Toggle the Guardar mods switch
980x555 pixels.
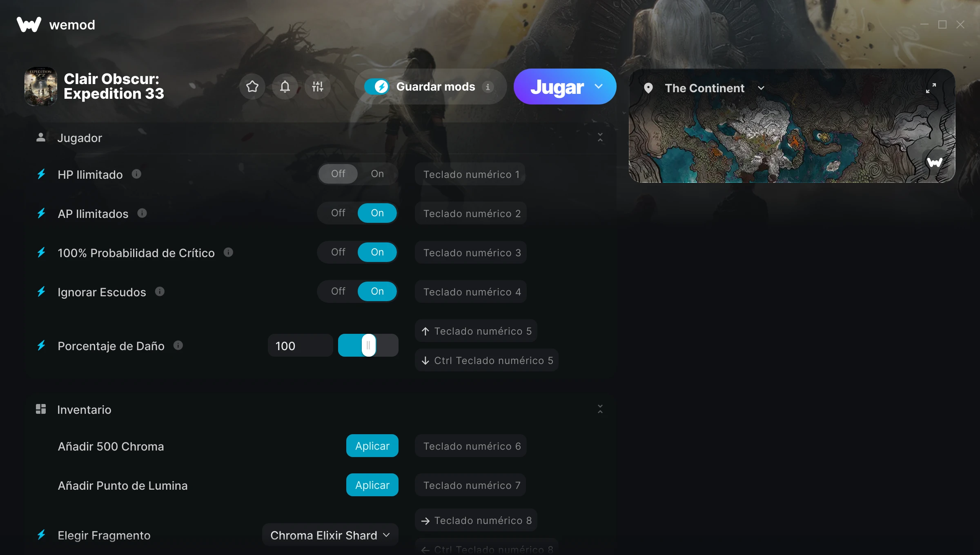(376, 87)
